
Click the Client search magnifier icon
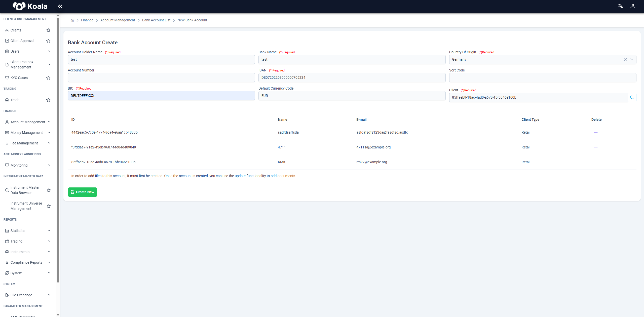pyautogui.click(x=632, y=97)
